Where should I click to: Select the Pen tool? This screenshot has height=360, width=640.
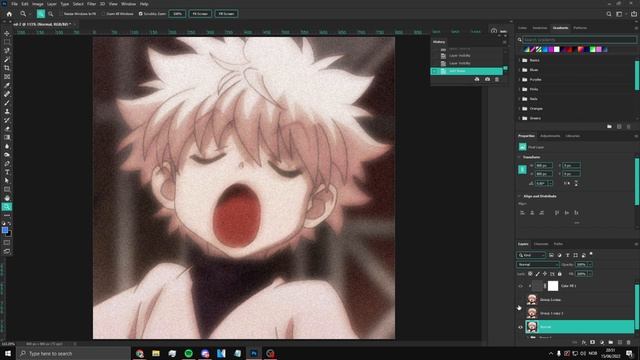point(7,164)
